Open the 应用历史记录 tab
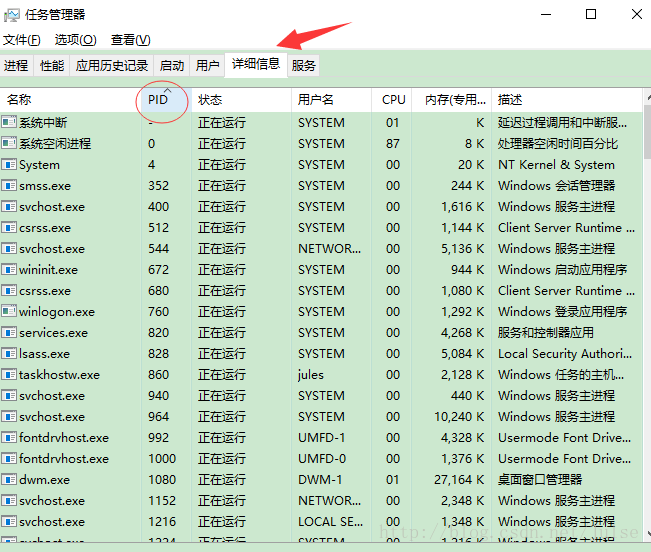 tap(113, 66)
